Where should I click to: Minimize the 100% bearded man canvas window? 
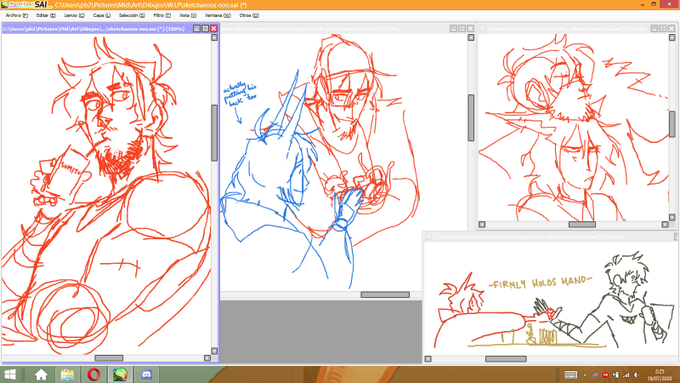(196, 29)
